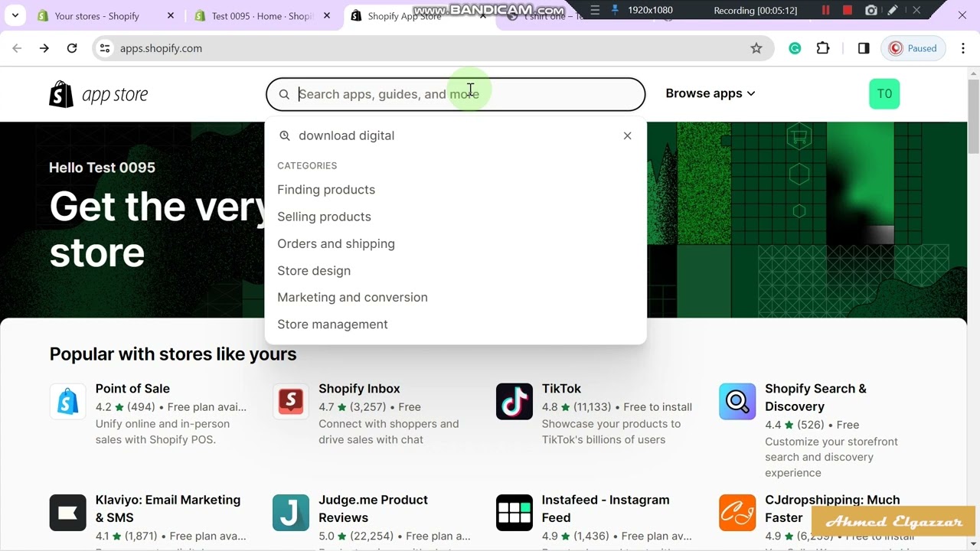Close the 'Test 0095 · Home' tab
The height and width of the screenshot is (551, 980).
[x=327, y=15]
